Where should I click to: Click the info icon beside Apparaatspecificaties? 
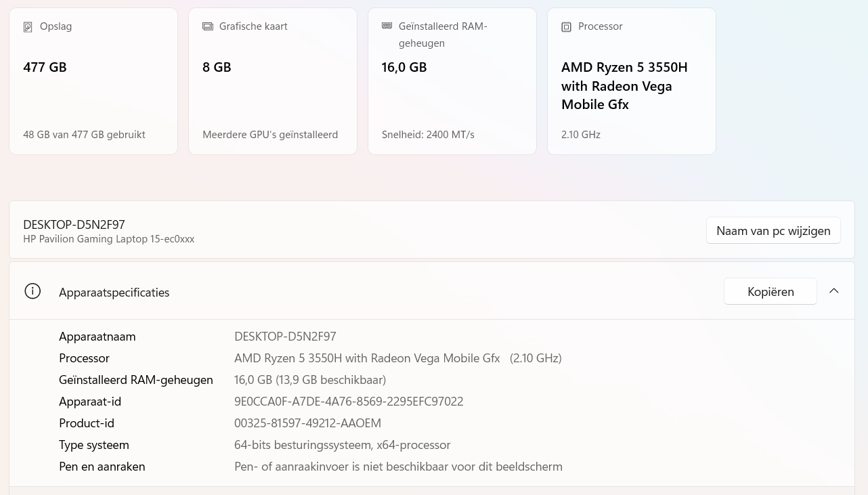32,291
